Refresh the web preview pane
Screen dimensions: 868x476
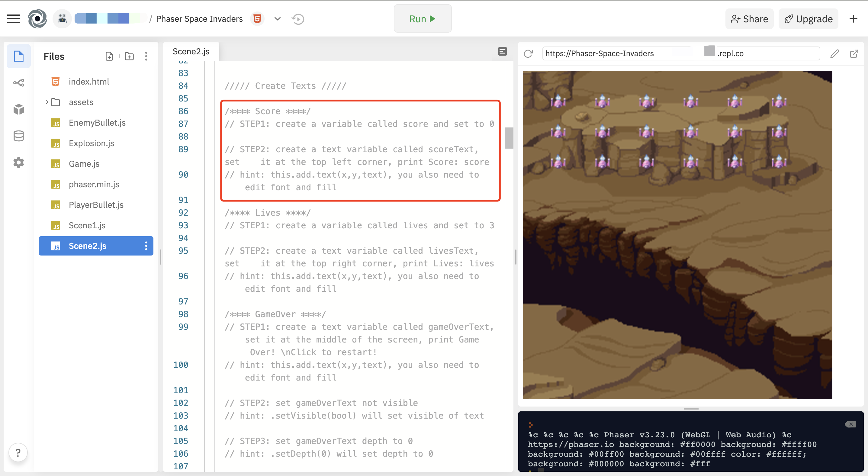pos(528,53)
